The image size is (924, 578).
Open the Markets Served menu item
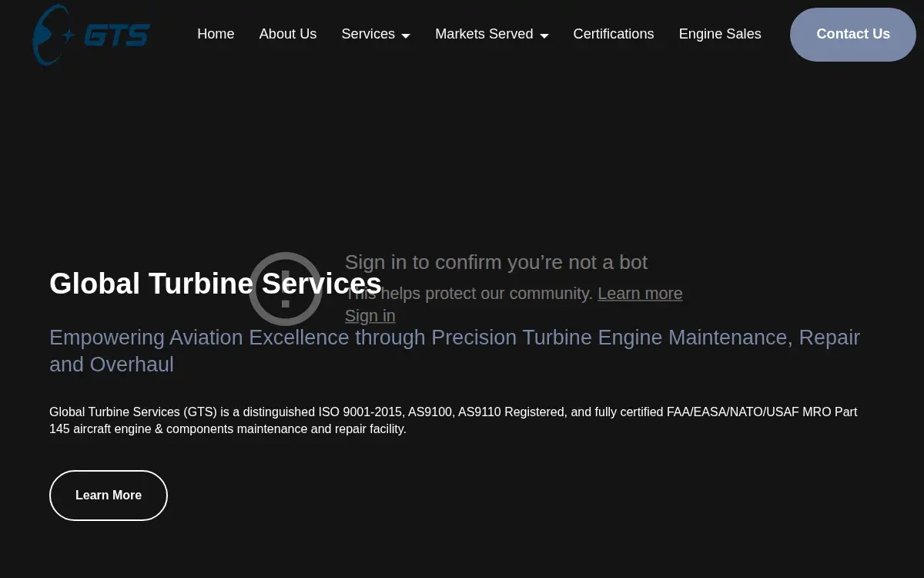click(x=484, y=34)
